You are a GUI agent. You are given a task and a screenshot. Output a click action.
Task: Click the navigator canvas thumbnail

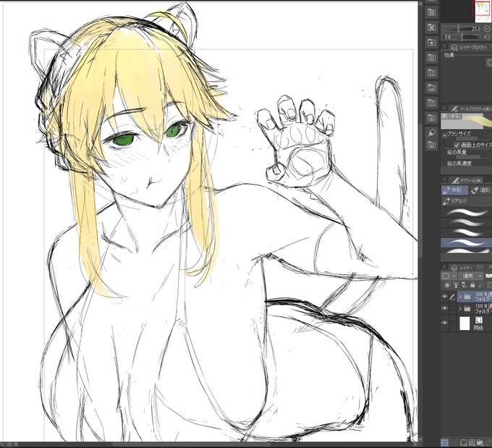(x=483, y=12)
